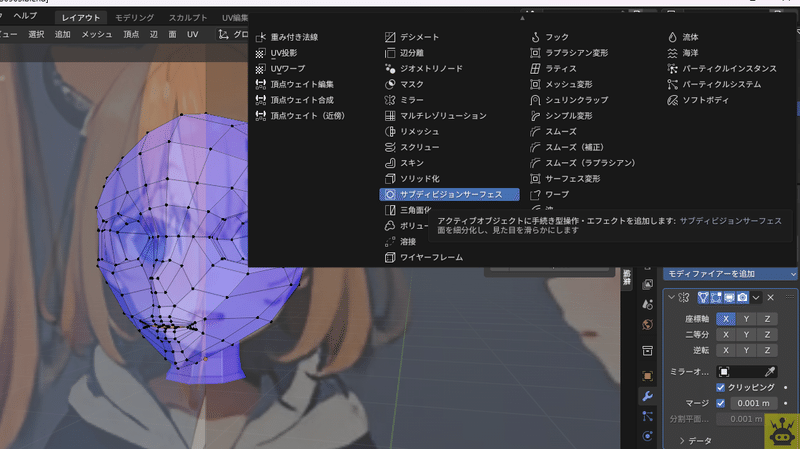
Task: Collapse the mirror modifier panel chevron
Action: point(671,297)
